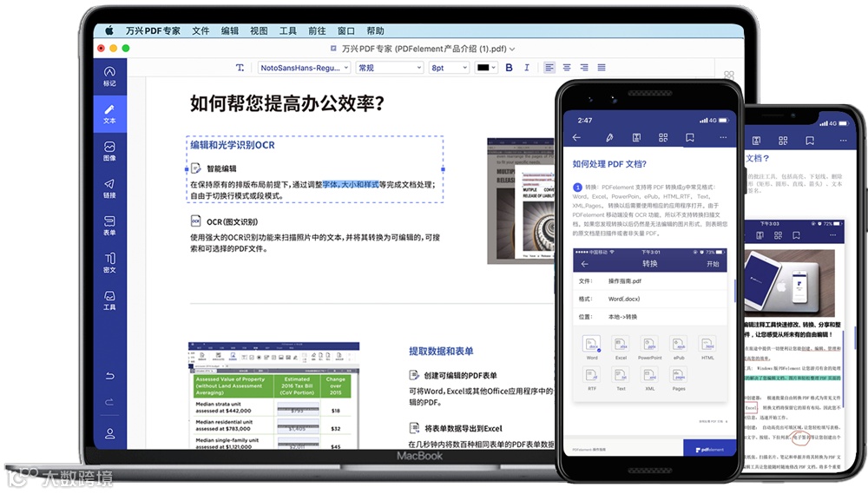Open the 常规 font style dropdown
Viewport: 868px width, 494px height.
click(x=390, y=68)
